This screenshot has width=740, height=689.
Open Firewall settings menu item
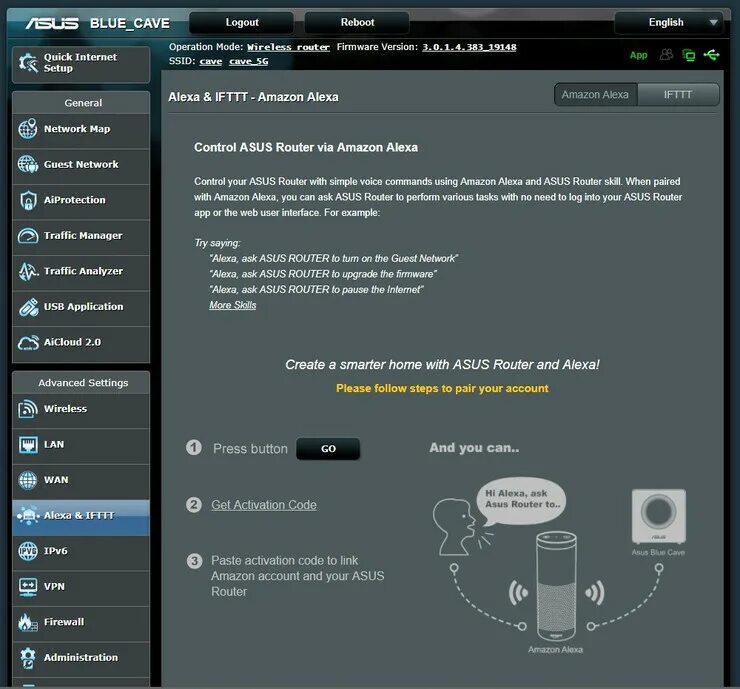81,622
